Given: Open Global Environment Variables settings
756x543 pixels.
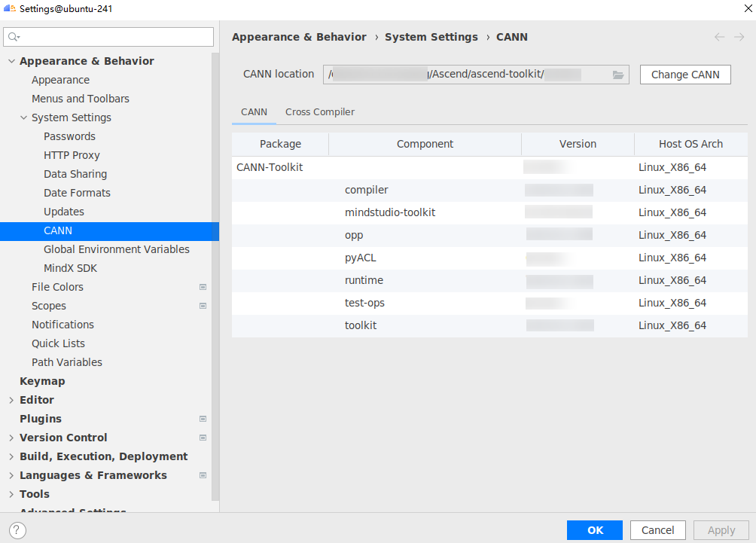Looking at the screenshot, I should pos(117,249).
